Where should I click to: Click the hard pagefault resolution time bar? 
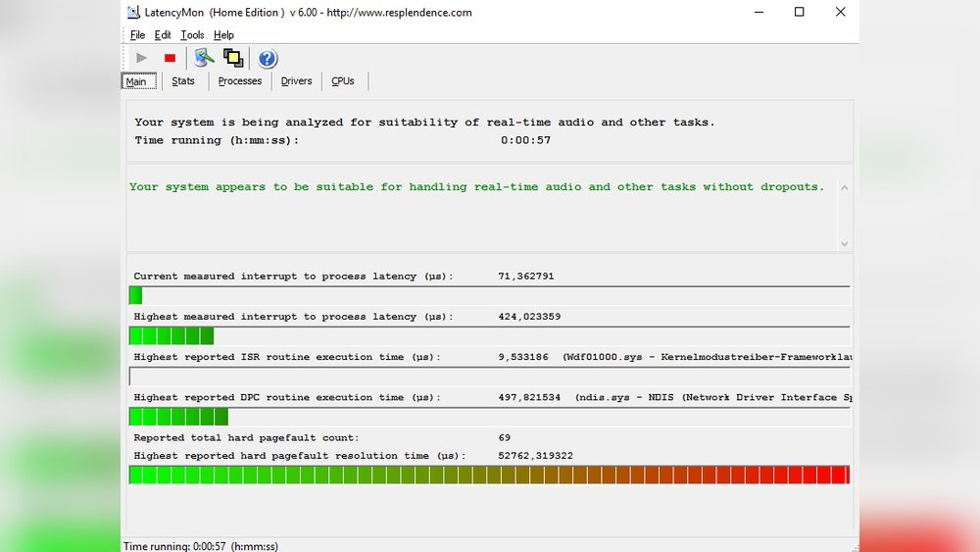(489, 475)
